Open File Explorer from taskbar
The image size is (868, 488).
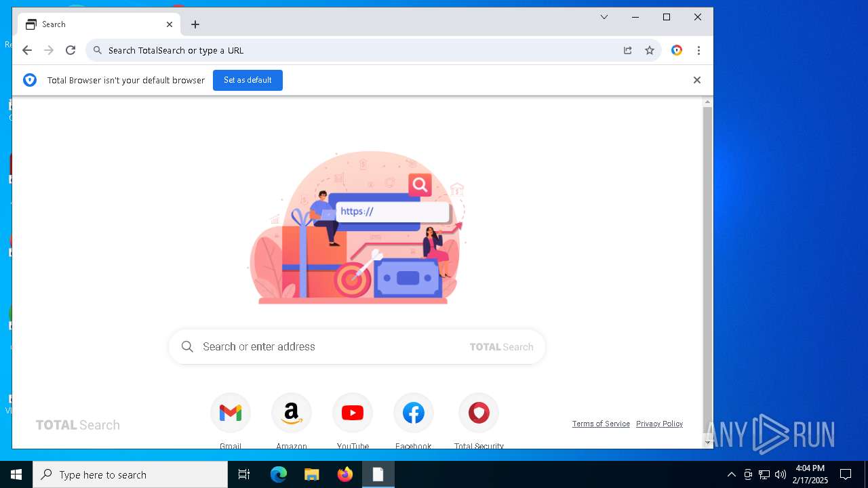coord(311,474)
